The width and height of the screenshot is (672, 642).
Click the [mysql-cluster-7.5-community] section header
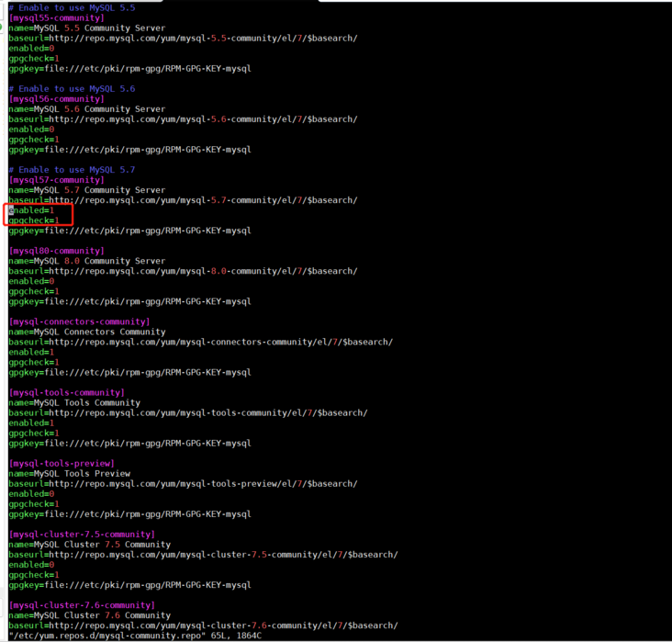point(82,535)
